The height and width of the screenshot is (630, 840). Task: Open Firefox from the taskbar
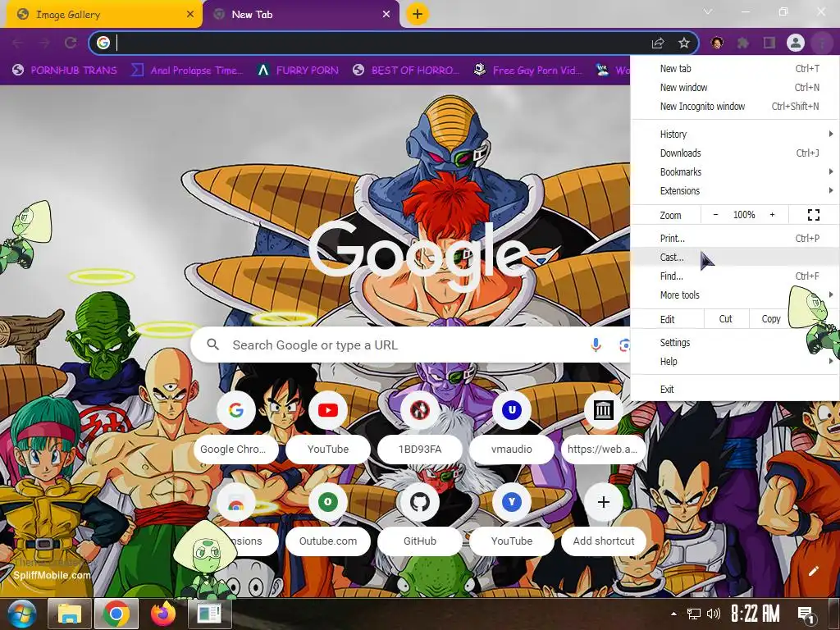(x=163, y=614)
